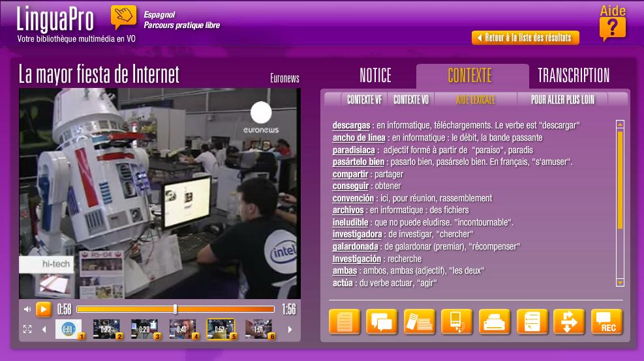
Task: Jump to video chapter 2 at 0:22
Action: click(x=107, y=330)
